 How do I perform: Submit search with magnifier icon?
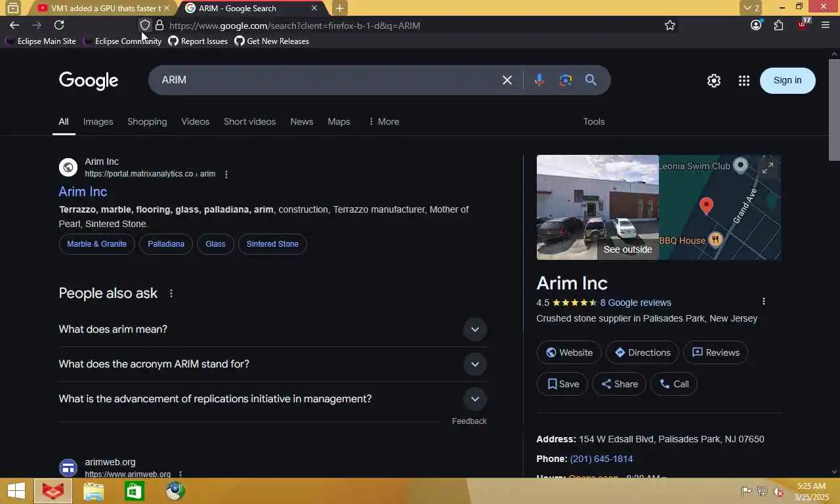591,80
